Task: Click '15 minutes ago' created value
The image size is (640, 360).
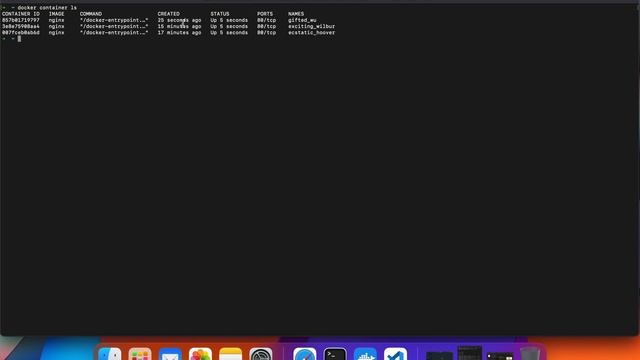Action: pos(179,26)
